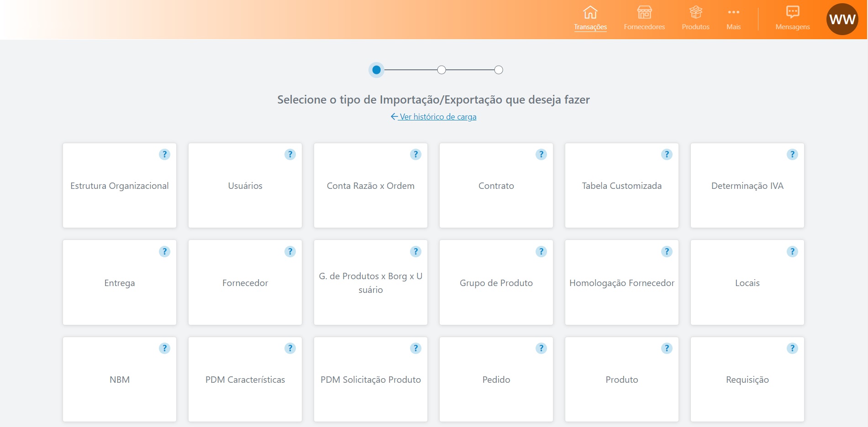The height and width of the screenshot is (427, 868).
Task: Open the Fornecedores menu
Action: tap(644, 19)
